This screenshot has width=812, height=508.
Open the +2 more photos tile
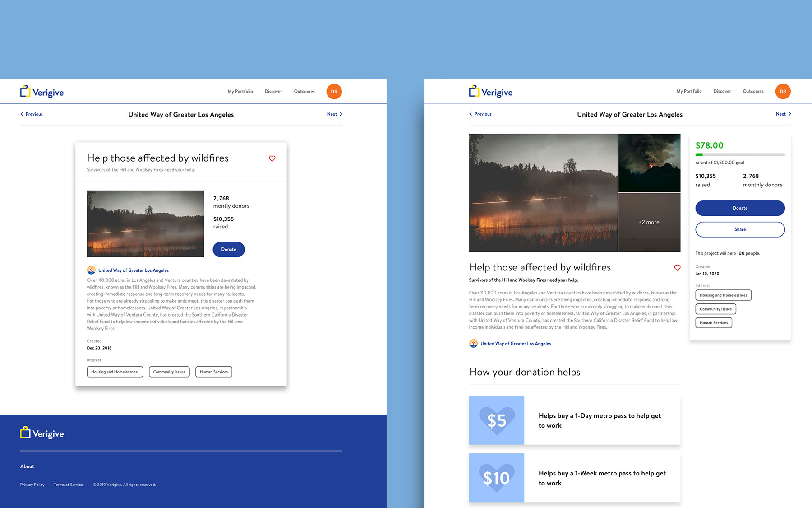pyautogui.click(x=649, y=222)
